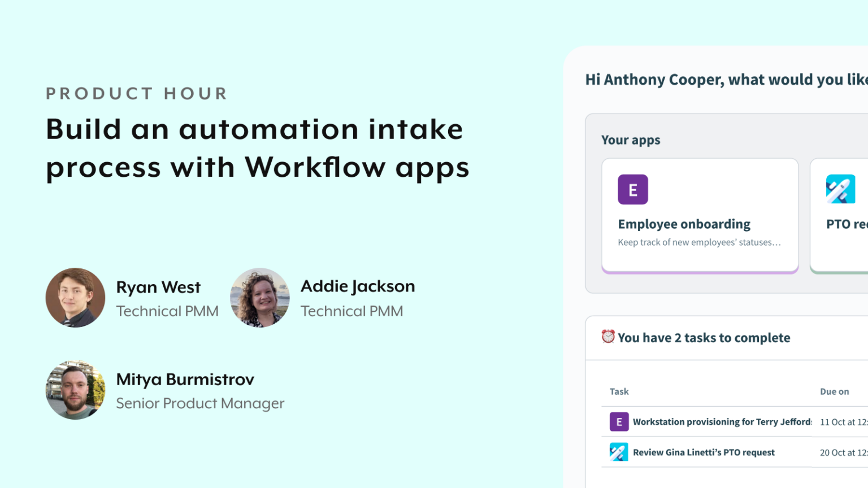Open the Employee onboarding app card
This screenshot has height=488, width=868.
pyautogui.click(x=700, y=215)
